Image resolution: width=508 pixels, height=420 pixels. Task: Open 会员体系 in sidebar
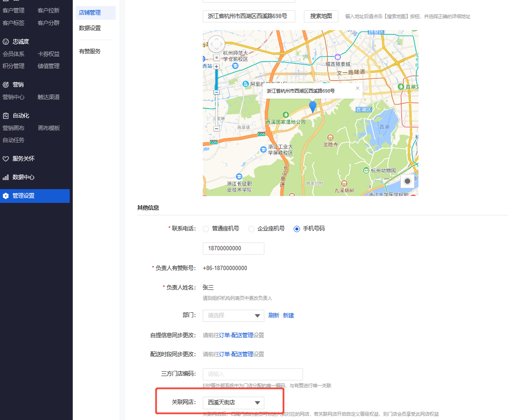14,54
